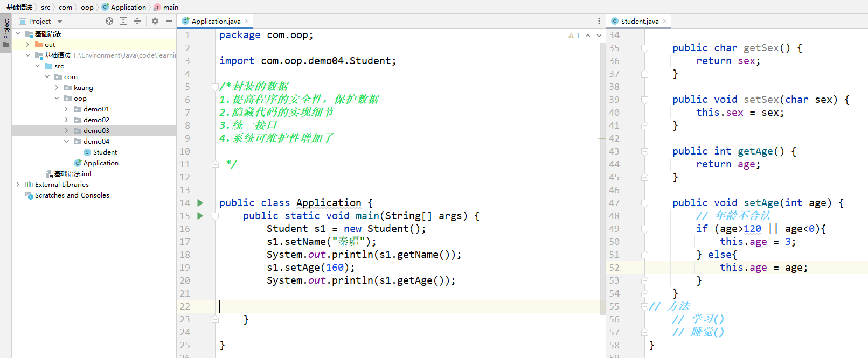Click s1.setAge(160) code line

311,268
